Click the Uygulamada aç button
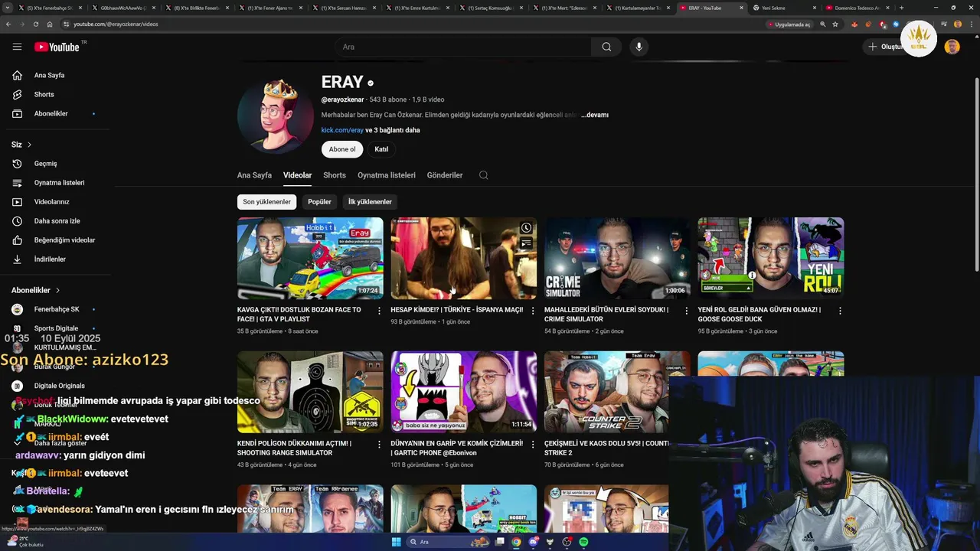This screenshot has height=551, width=980. tap(789, 24)
